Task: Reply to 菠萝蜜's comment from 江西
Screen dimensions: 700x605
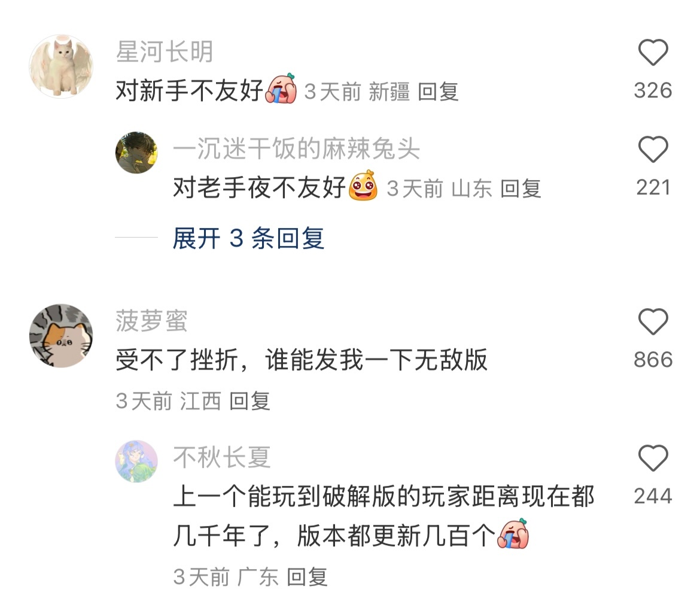Action: click(x=249, y=401)
